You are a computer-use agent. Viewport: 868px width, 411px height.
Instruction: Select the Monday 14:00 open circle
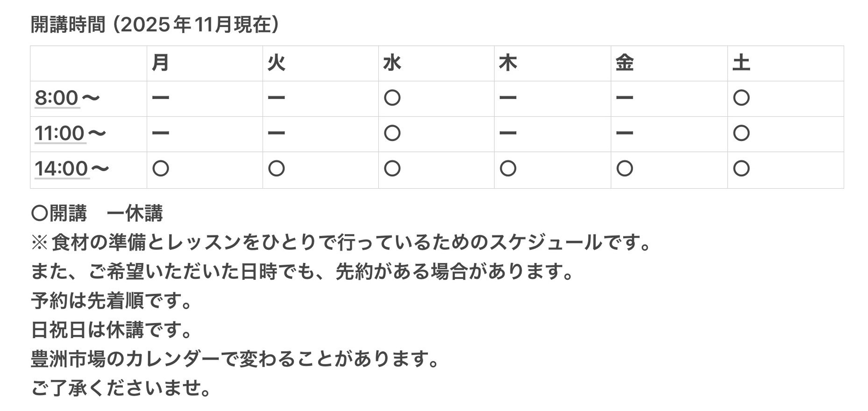(x=161, y=169)
